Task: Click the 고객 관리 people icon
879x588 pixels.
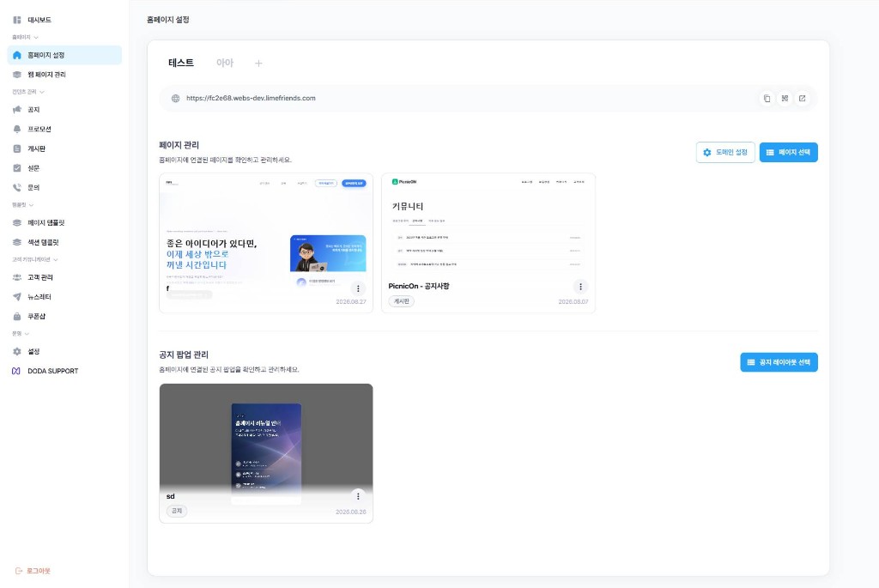Action: click(17, 277)
